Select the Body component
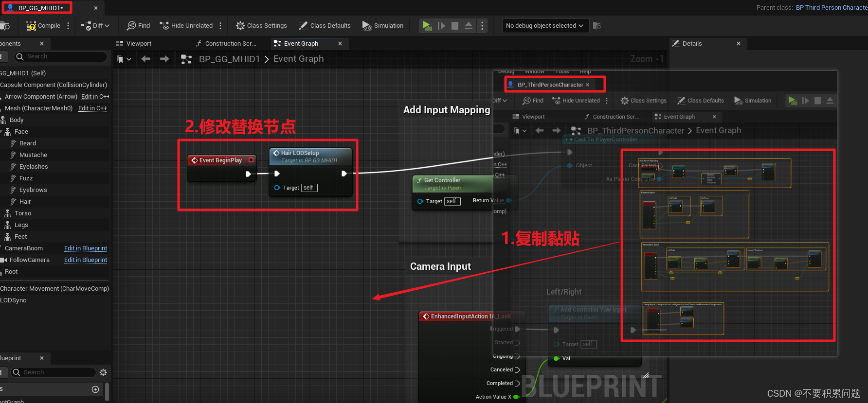868x403 pixels. pos(17,120)
